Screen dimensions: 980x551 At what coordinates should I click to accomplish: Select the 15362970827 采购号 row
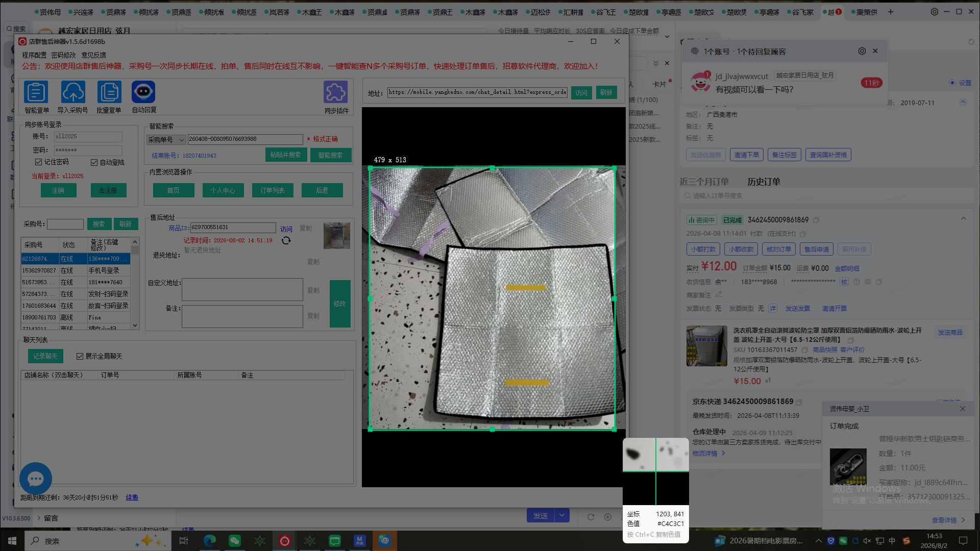click(x=76, y=270)
